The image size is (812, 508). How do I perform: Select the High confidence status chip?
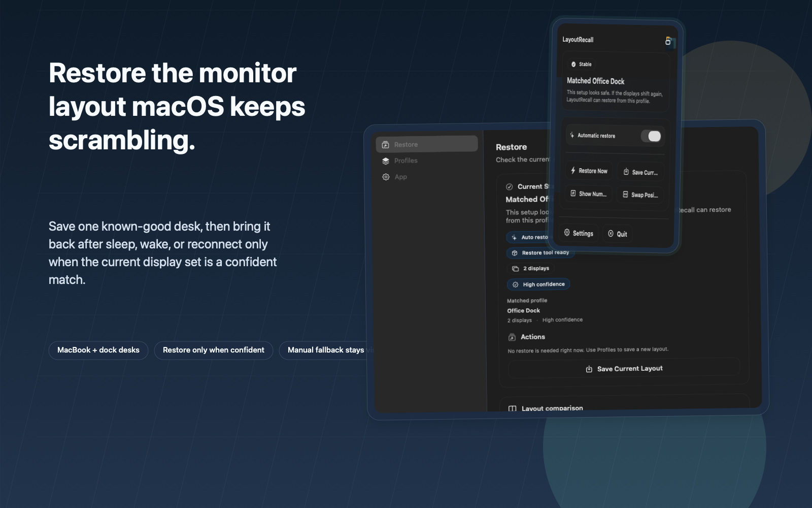(538, 284)
